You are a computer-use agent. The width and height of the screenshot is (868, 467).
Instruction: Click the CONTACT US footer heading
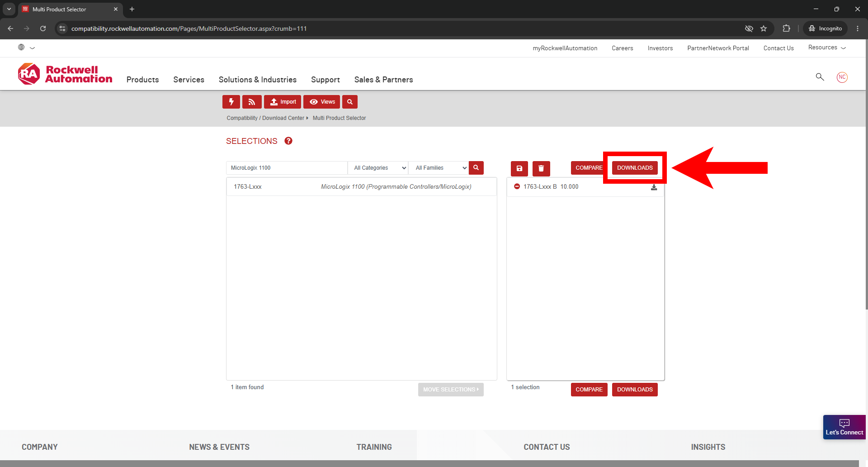pyautogui.click(x=547, y=447)
